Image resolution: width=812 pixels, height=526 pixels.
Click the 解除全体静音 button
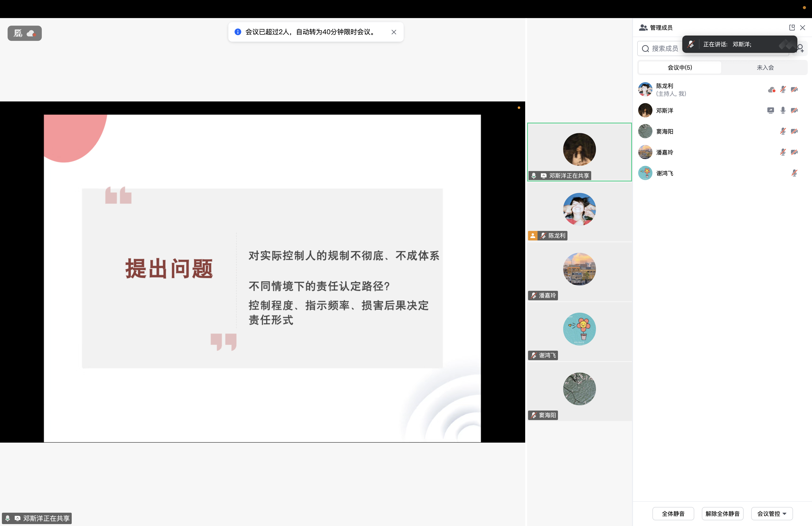pos(722,513)
